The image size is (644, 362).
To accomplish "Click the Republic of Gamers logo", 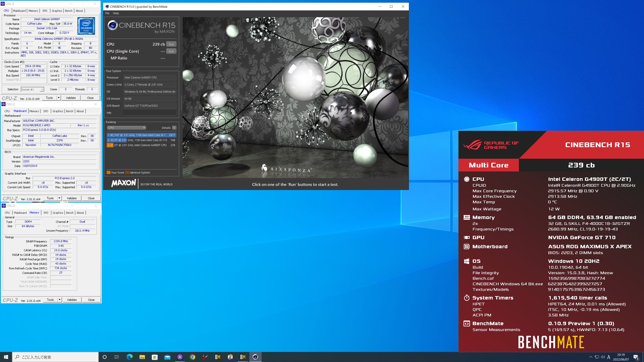I will (491, 145).
